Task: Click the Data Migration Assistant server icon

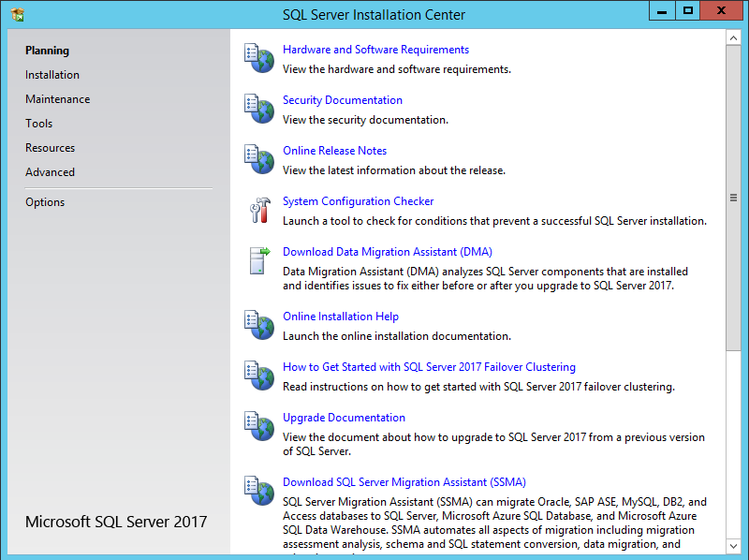Action: (260, 260)
